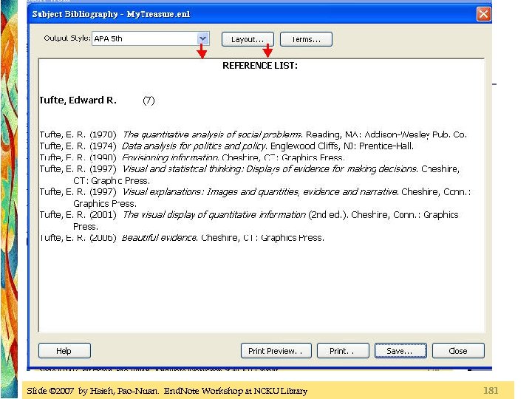Screen dimensions: 532x399
Task: Click the Close button at bottom
Action: (x=458, y=350)
